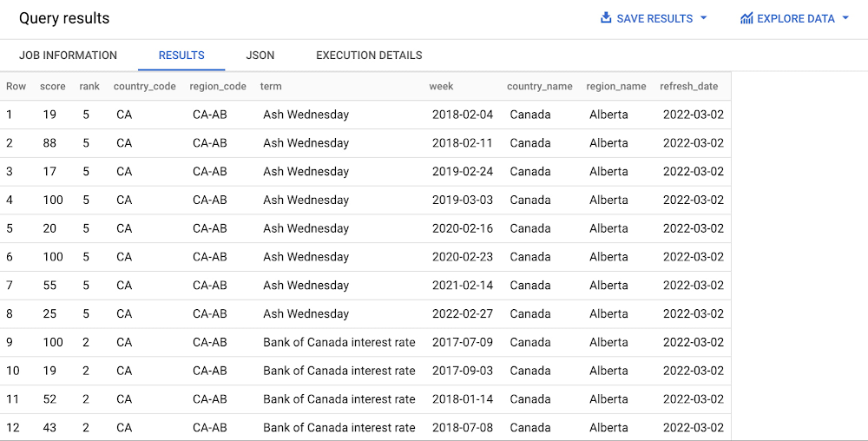Click the Bank of Canada interest rate cell in row 9
Screen dimensions: 868x441
click(339, 342)
